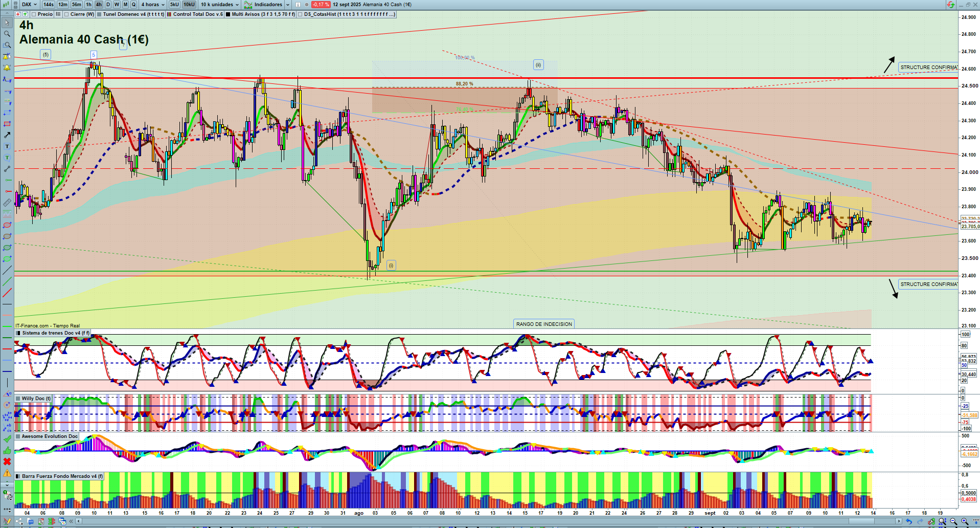Set history to 5kU units
Screen dimensions: 980x528
(x=175, y=5)
